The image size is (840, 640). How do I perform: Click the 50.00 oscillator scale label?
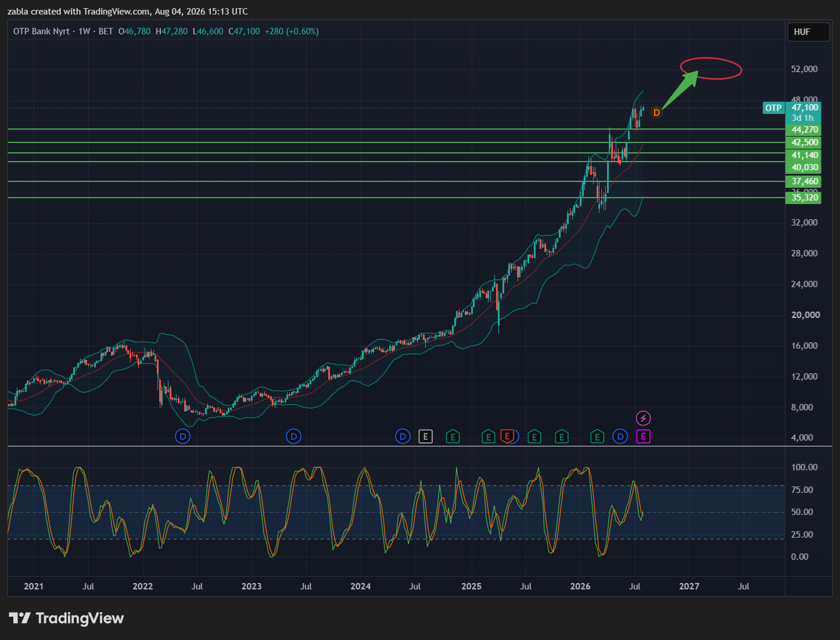[x=802, y=512]
